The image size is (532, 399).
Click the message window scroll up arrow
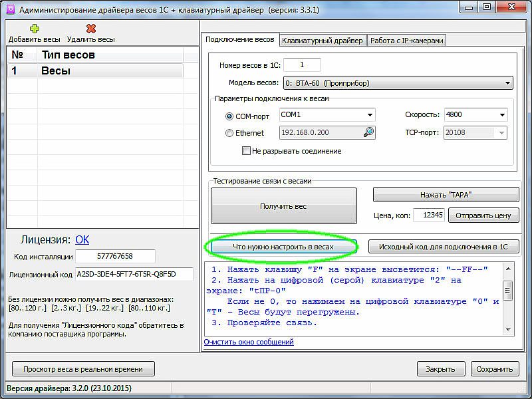(x=508, y=269)
